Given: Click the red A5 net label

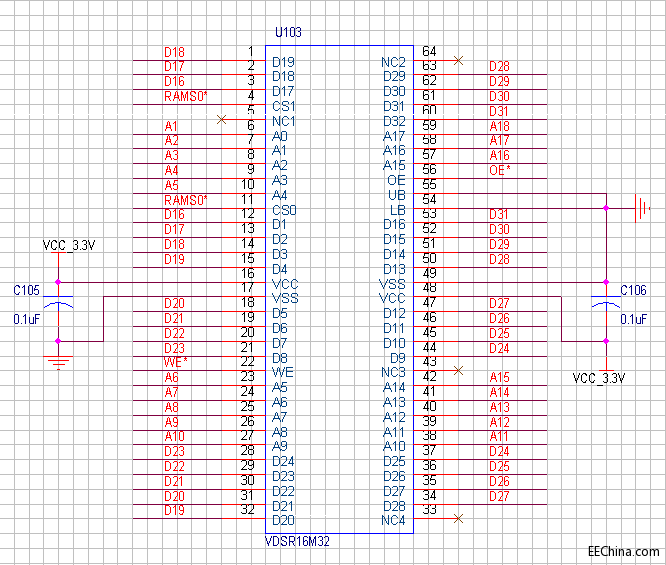Looking at the screenshot, I should click(172, 185).
